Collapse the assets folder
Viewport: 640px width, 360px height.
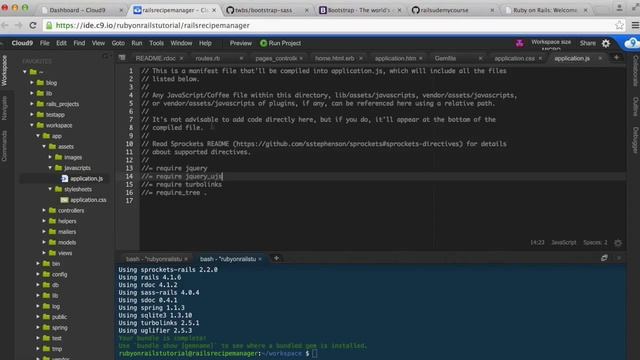tap(44, 147)
